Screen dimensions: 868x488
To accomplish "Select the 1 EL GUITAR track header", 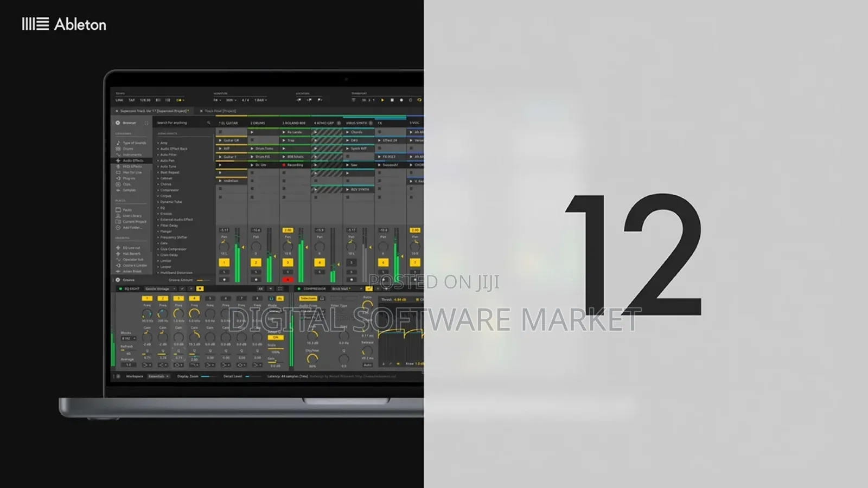I will (x=232, y=123).
